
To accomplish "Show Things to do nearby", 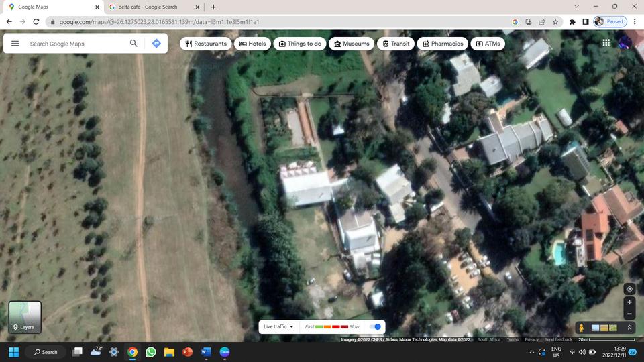I will coord(300,44).
